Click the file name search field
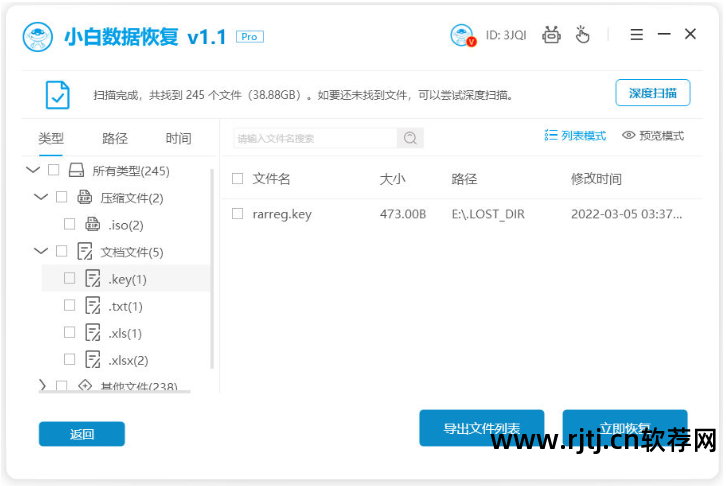This screenshot has width=726, height=486. (315, 138)
